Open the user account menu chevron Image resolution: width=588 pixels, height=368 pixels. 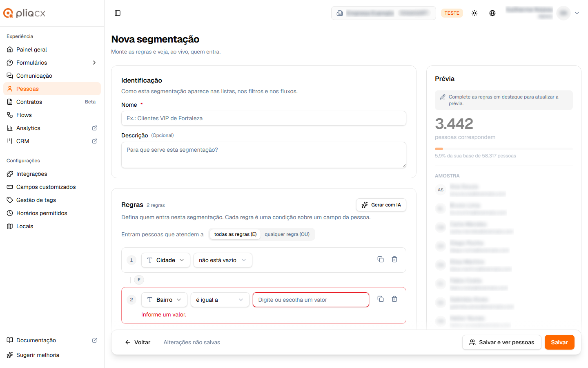[577, 13]
